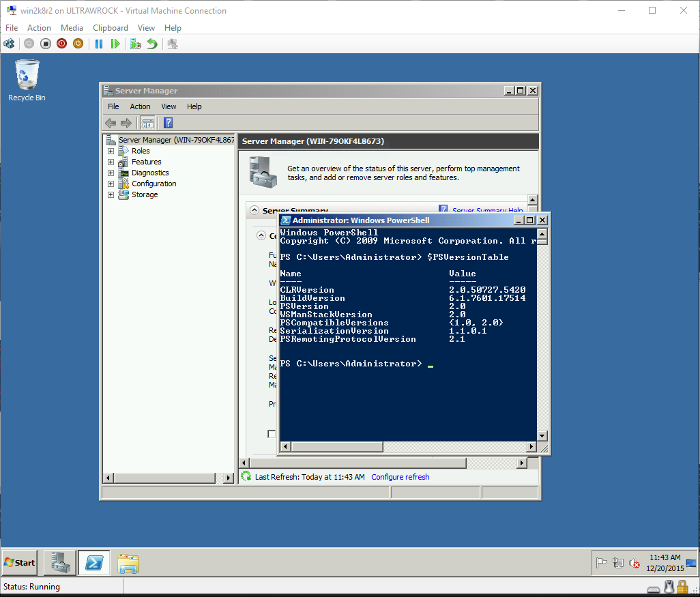Click Server Manager details horizontal scrollbar
The height and width of the screenshot is (597, 700).
(x=358, y=463)
